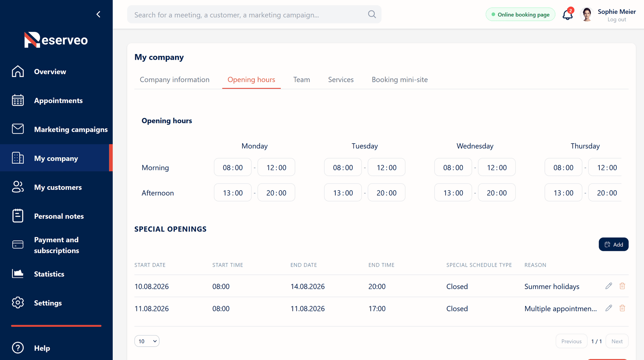The height and width of the screenshot is (360, 644).
Task: Select the Opening hours tab
Action: tap(251, 80)
